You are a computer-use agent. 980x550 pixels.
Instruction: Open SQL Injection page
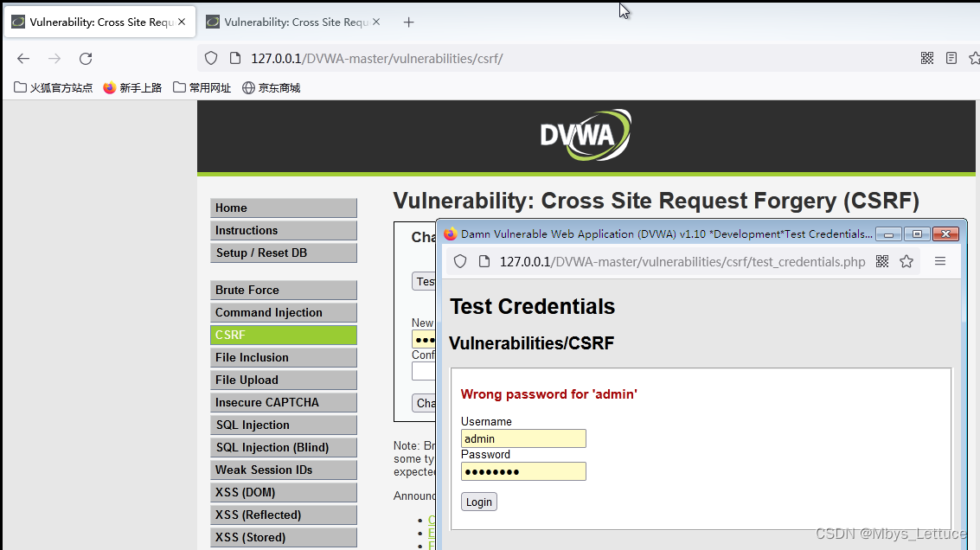[x=284, y=425]
